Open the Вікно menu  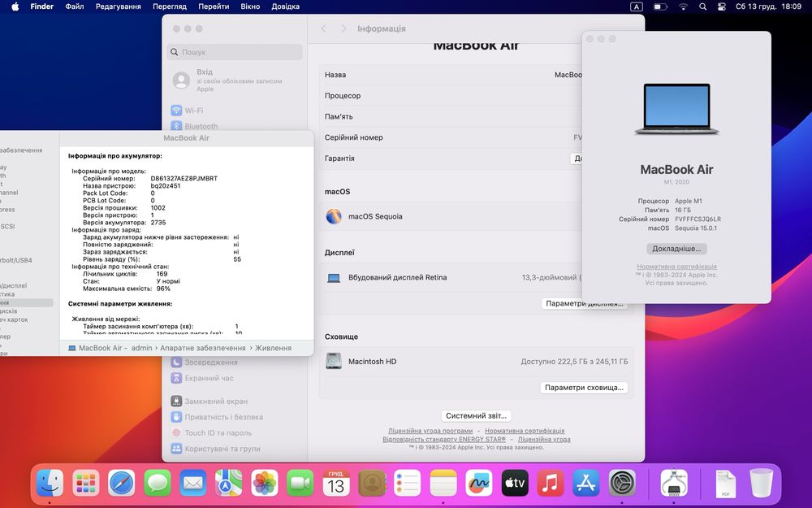(x=250, y=7)
